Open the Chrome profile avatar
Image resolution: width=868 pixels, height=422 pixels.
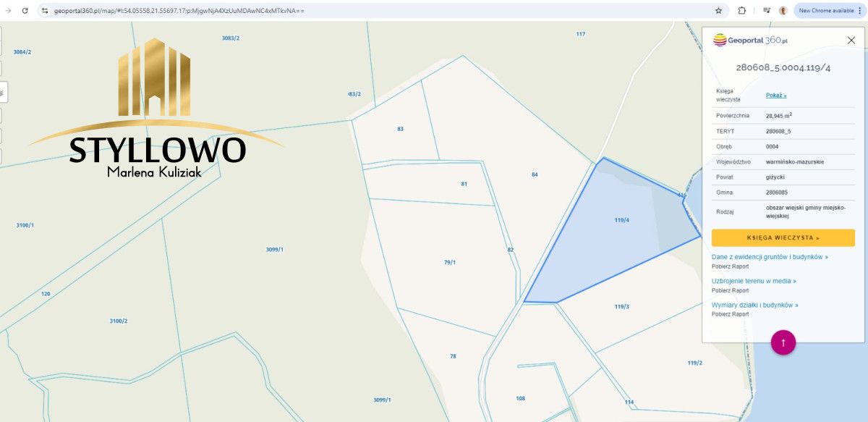pyautogui.click(x=783, y=11)
